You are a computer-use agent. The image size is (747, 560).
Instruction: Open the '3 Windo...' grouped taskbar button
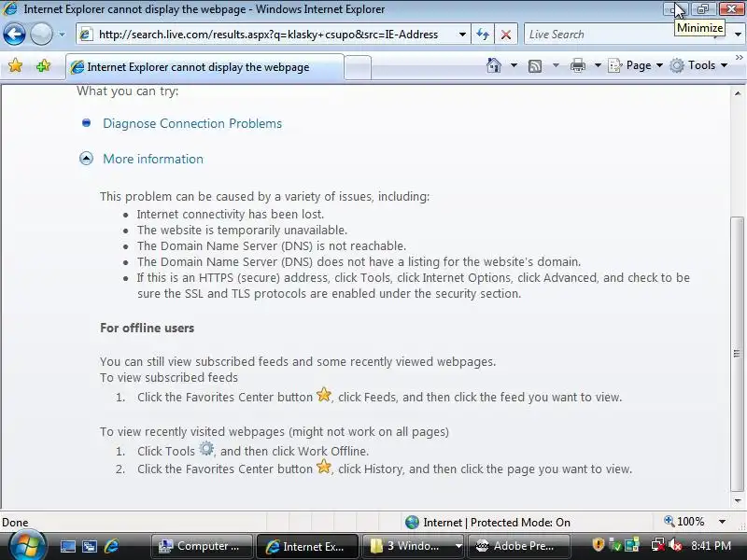[x=413, y=546]
